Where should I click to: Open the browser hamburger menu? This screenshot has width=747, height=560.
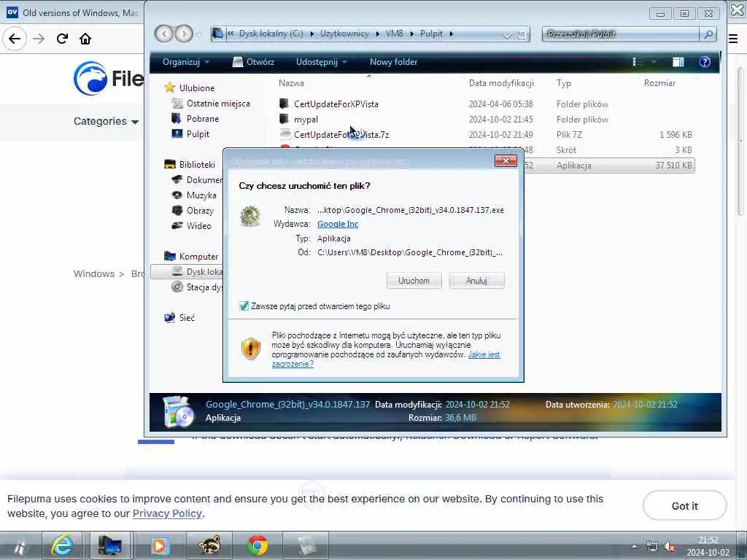(x=733, y=39)
